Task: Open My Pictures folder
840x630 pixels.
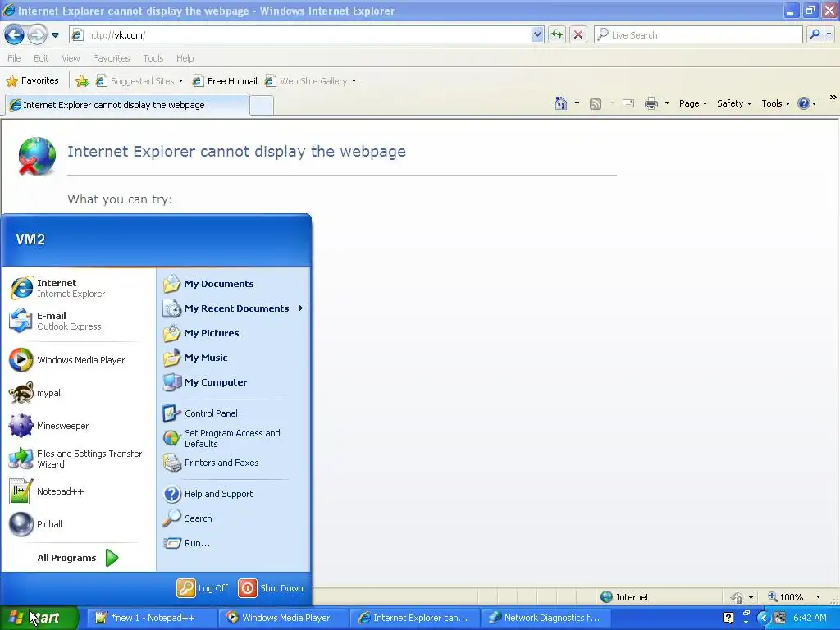Action: 233,333
